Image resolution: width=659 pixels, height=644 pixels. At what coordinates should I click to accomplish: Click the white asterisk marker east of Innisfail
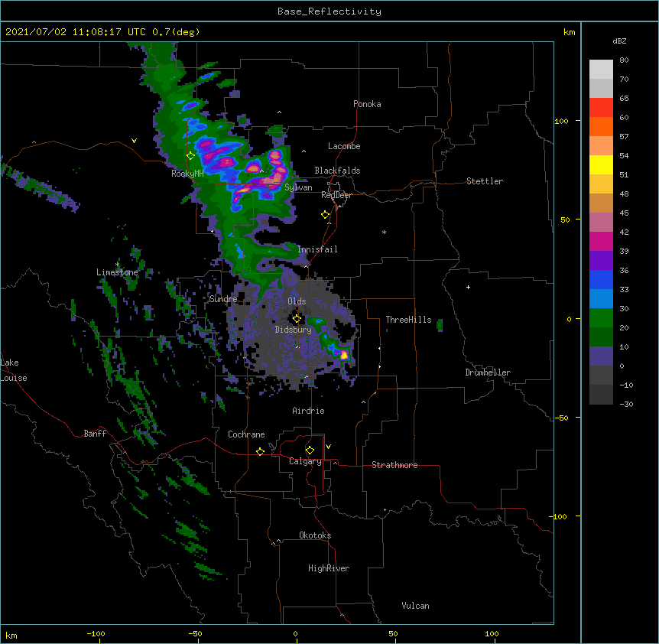(x=384, y=232)
